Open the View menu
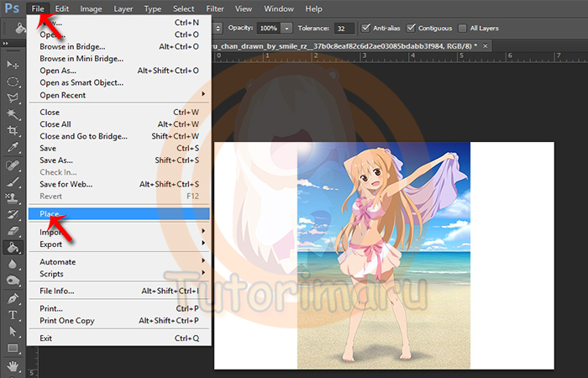Viewport: 588px width, 378px height. [244, 8]
